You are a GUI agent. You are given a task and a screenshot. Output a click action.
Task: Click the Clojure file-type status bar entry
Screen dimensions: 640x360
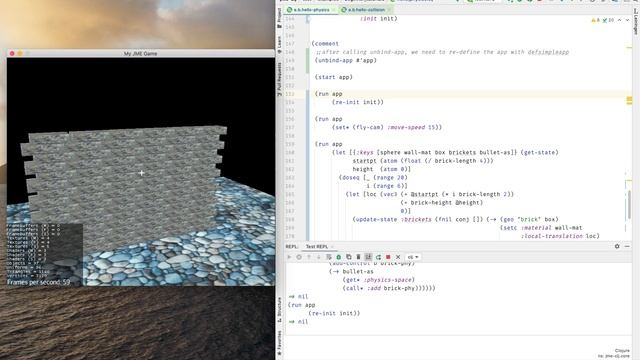pos(622,351)
